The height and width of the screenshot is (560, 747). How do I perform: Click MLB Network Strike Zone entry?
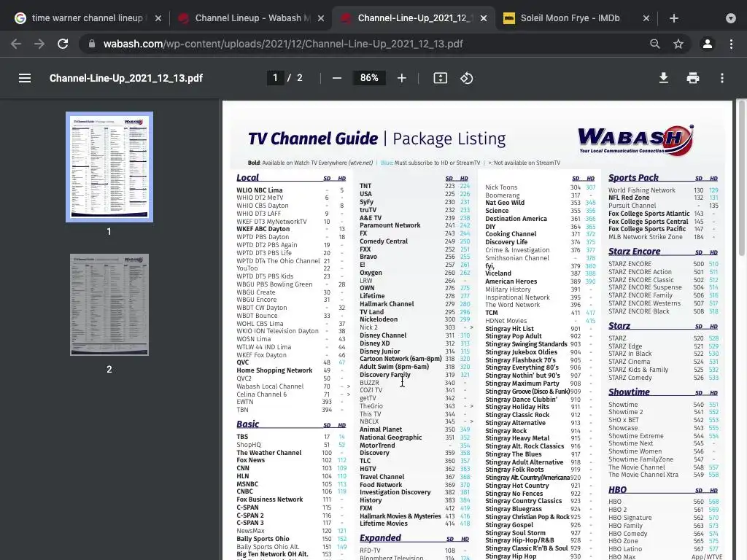(x=645, y=237)
